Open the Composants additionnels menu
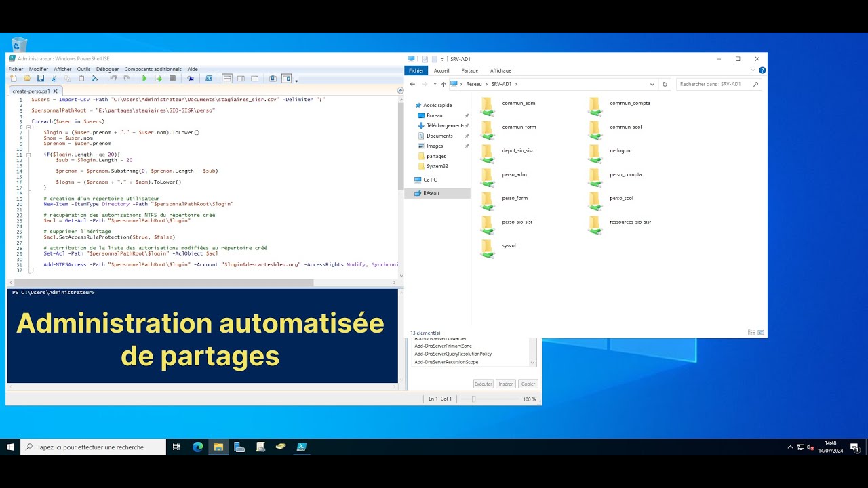Viewport: 868px width, 488px height. [153, 69]
